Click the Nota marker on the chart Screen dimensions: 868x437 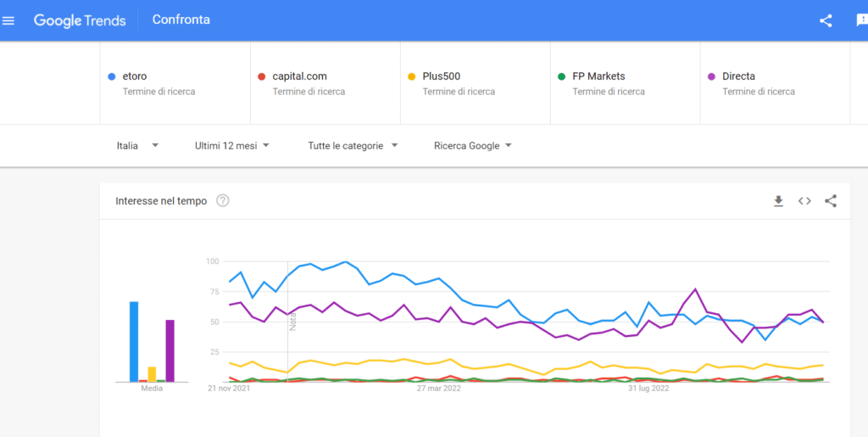pyautogui.click(x=293, y=322)
